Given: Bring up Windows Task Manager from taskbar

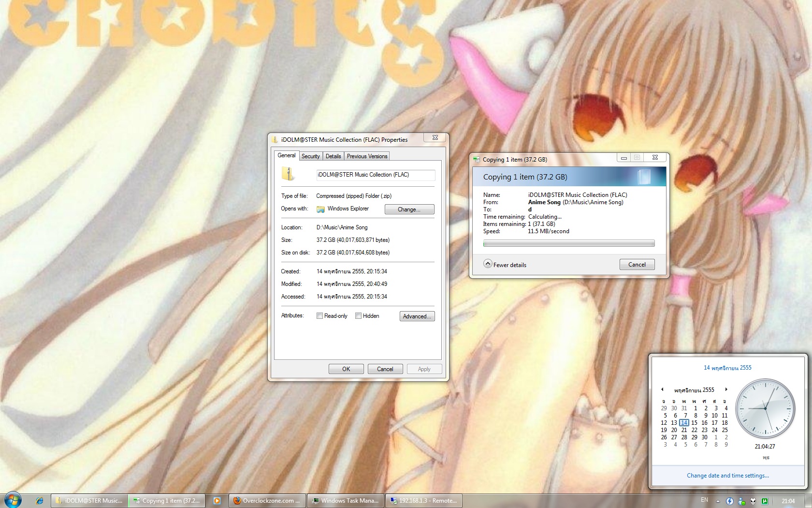Looking at the screenshot, I should pyautogui.click(x=345, y=501).
